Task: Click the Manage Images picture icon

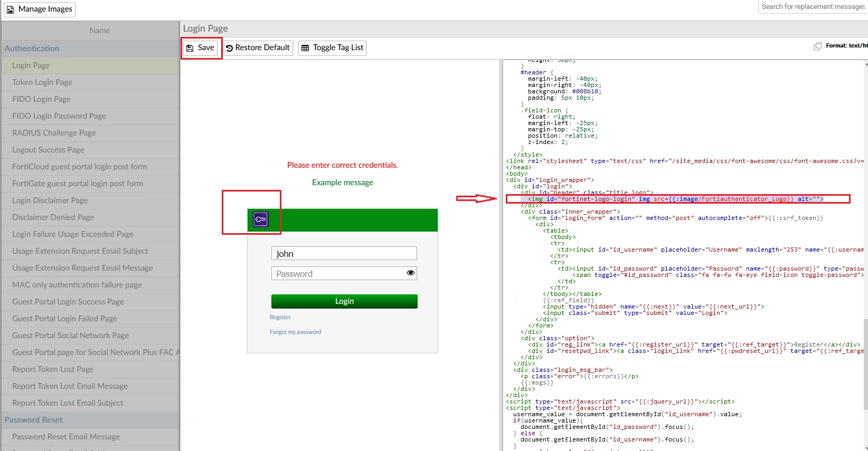Action: tap(10, 9)
